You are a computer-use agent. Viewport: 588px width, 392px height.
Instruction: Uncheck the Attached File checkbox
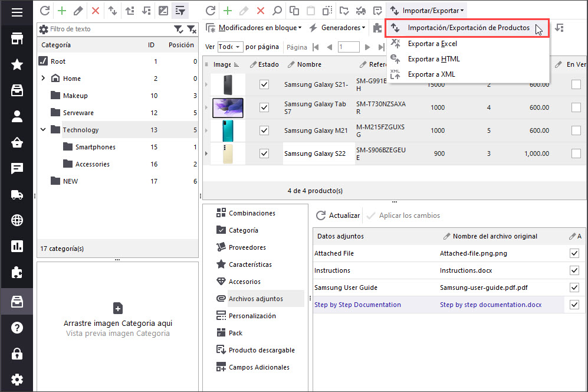(x=574, y=253)
